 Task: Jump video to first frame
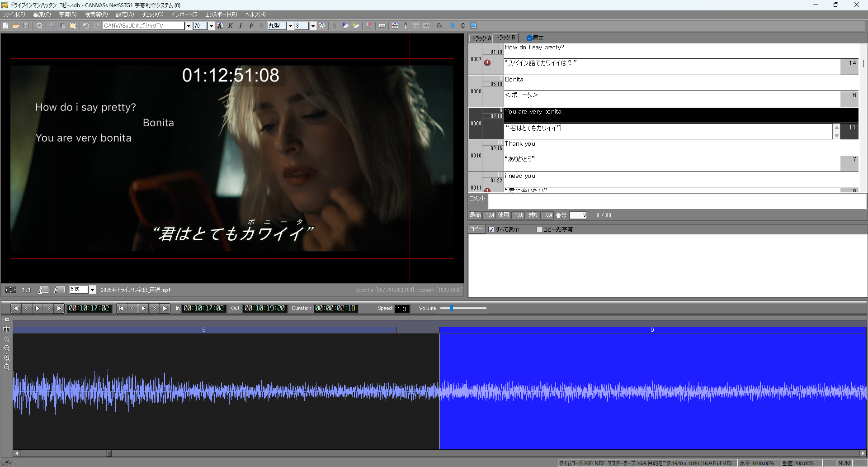[x=15, y=308]
